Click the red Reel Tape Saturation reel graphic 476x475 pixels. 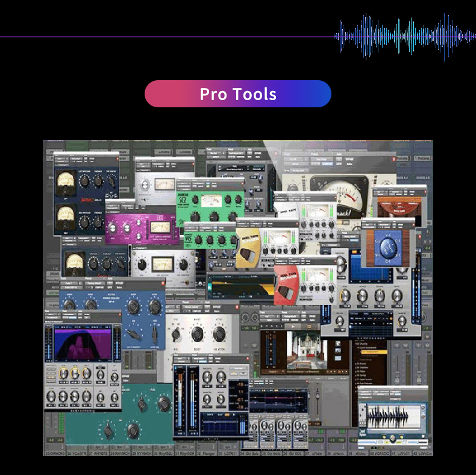click(x=286, y=285)
